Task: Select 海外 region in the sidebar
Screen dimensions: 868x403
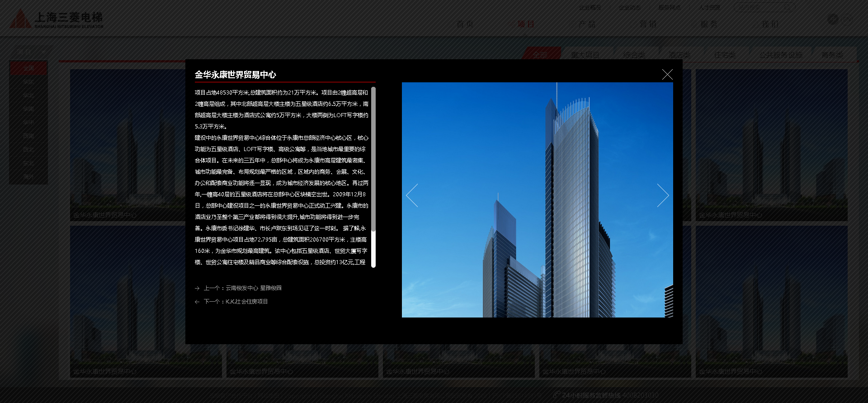Action: [28, 177]
